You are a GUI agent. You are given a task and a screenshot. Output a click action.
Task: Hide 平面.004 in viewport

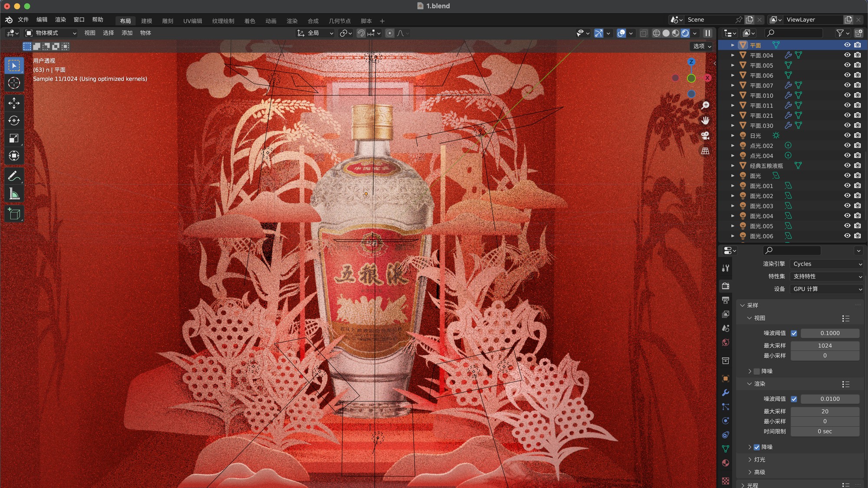(847, 55)
